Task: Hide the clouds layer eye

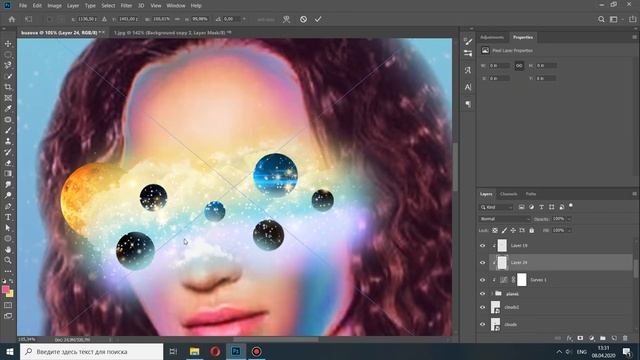Action: coord(482,324)
